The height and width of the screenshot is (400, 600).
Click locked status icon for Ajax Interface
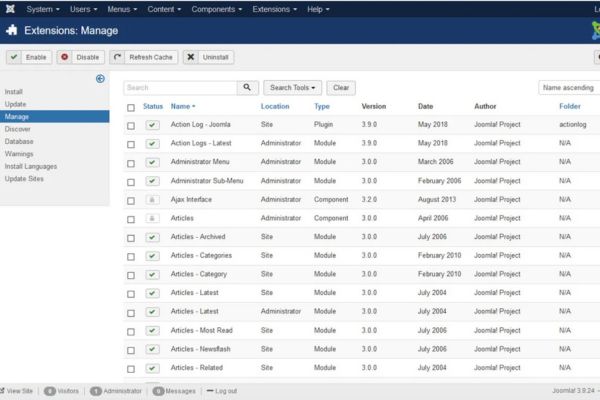point(152,200)
